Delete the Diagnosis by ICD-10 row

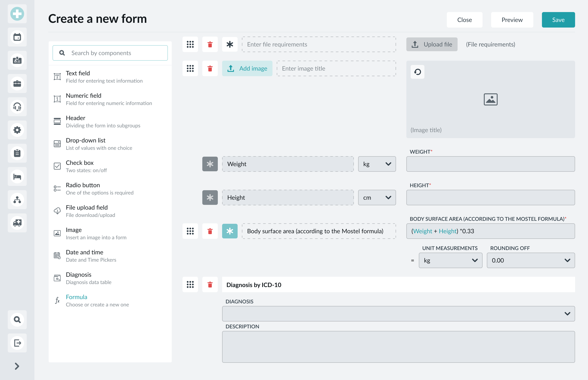click(x=210, y=284)
